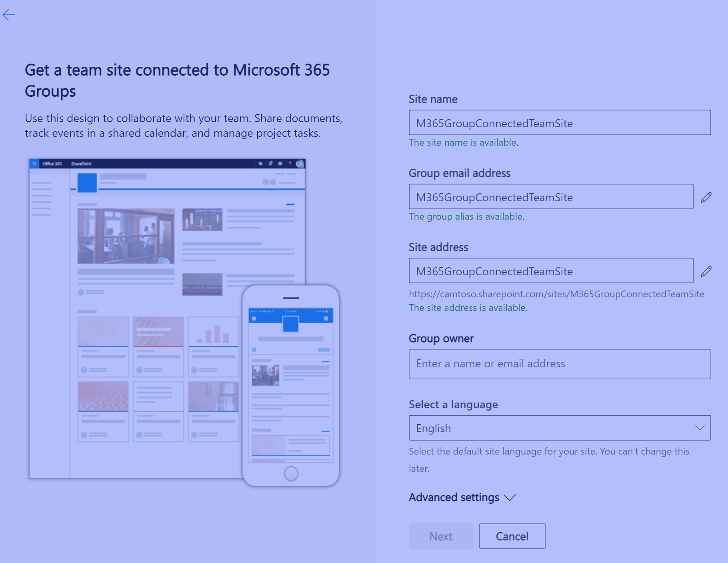The image size is (728, 563).
Task: Click pencil icon beside Group email address
Action: (x=706, y=197)
